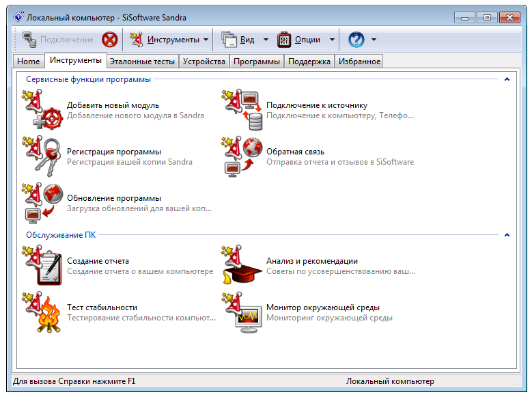Click the Вид toolbar label
Screen dimensions: 532x399
[x=247, y=40]
